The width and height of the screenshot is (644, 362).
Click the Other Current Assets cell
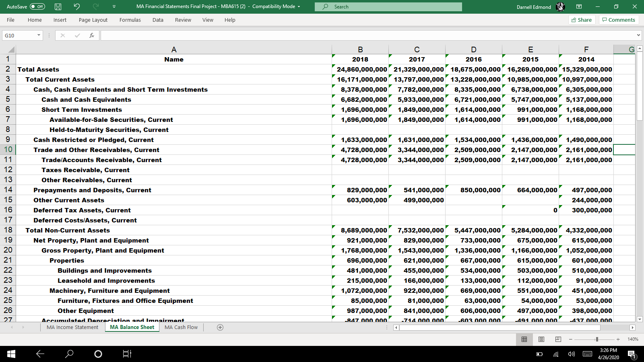tap(174, 200)
